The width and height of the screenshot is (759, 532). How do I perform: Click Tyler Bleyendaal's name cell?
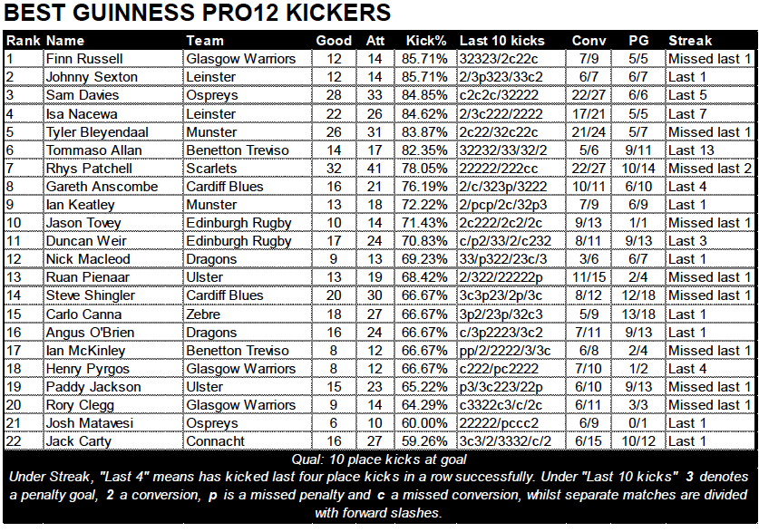coord(113,132)
